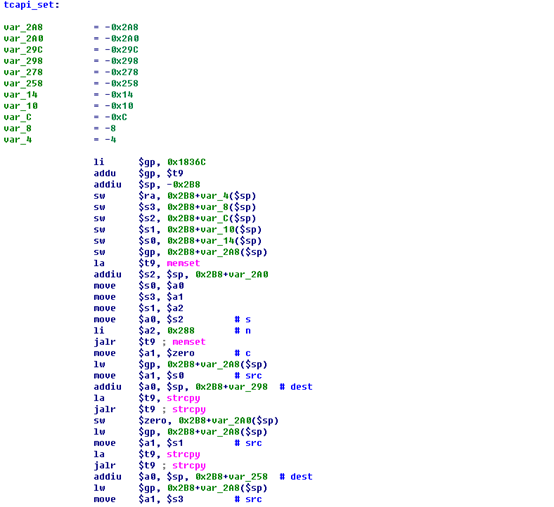Click var_14 in the 'sw $s0' line
The height and width of the screenshot is (507, 554).
(217, 241)
